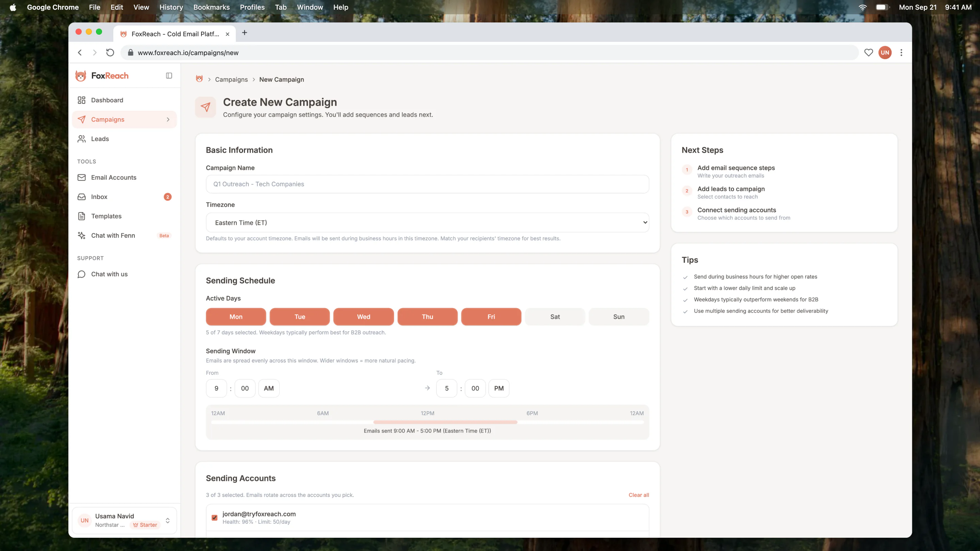Switch the To PM selector
Screen dimensions: 980x551
tap(499, 388)
